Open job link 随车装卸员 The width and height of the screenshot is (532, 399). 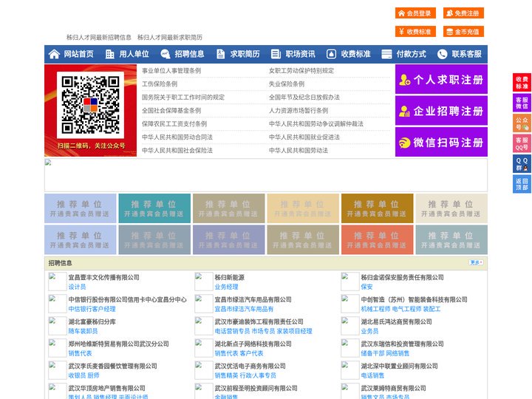click(83, 331)
